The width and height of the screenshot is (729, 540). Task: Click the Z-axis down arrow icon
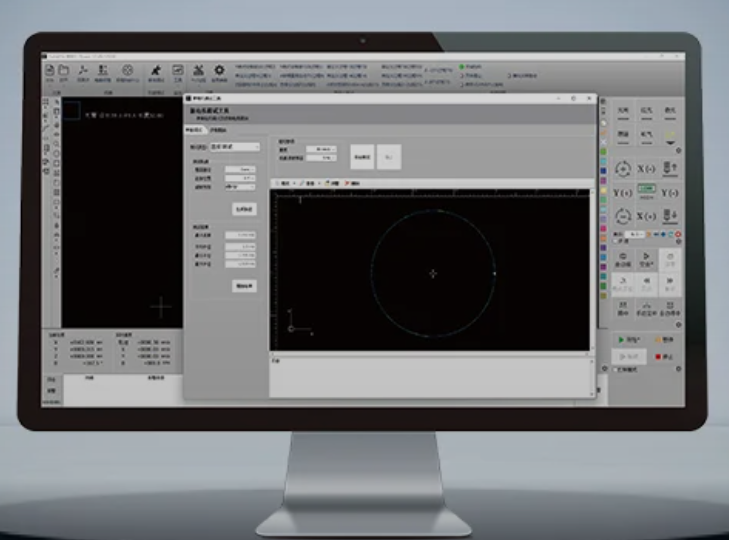click(671, 214)
